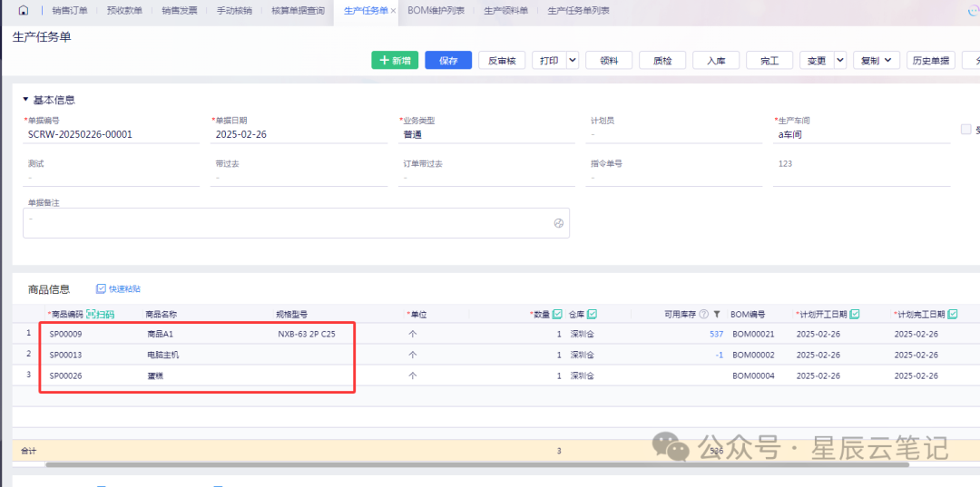
Task: Expand the 复制 dropdown button
Action: pyautogui.click(x=877, y=61)
